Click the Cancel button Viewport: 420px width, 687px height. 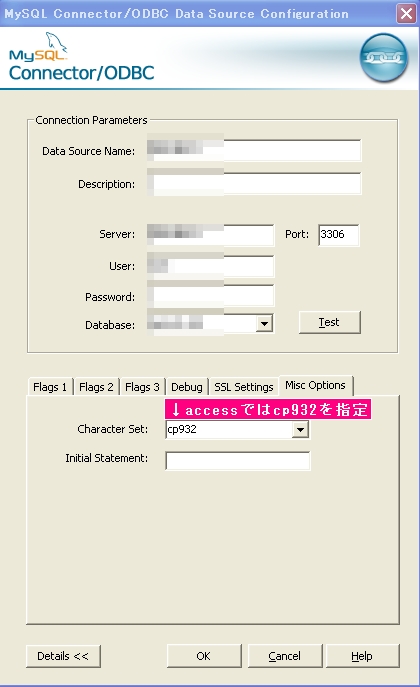click(285, 656)
